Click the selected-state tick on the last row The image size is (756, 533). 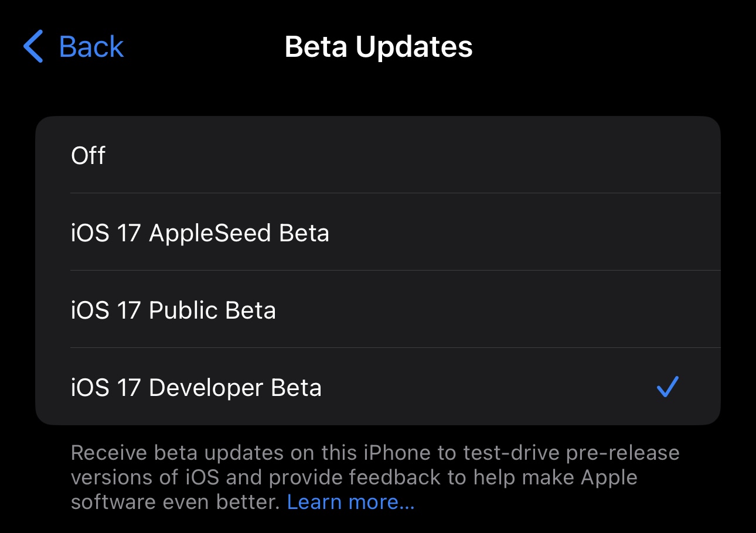point(668,387)
